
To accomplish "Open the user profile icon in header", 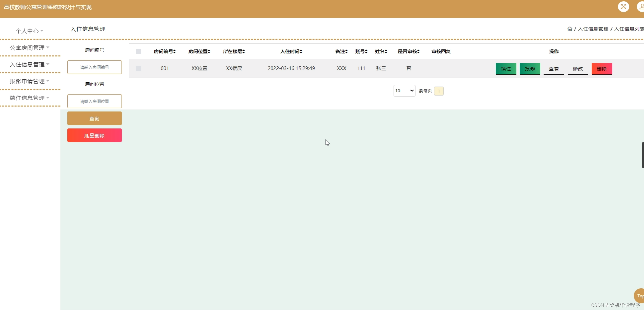I will pos(641,7).
